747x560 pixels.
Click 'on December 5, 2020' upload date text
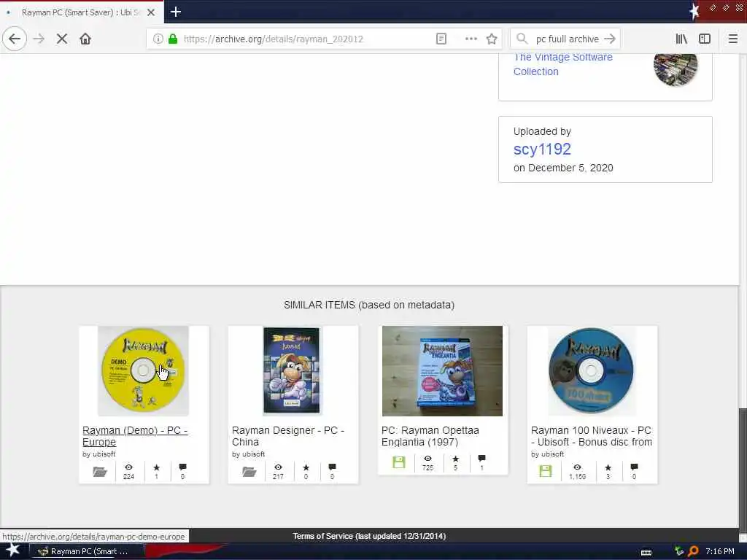[x=563, y=168]
